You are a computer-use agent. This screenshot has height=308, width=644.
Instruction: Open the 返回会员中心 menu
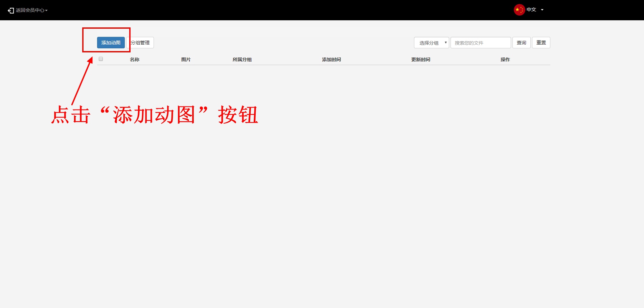tap(30, 10)
